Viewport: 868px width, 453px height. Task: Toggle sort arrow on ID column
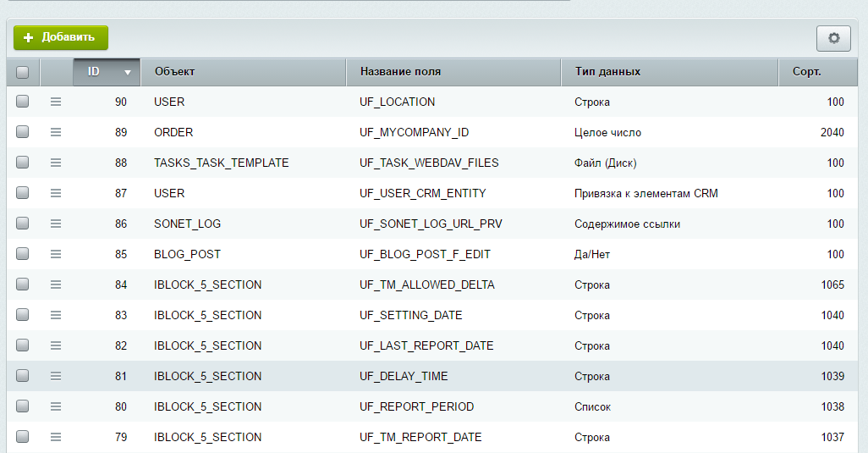point(128,73)
